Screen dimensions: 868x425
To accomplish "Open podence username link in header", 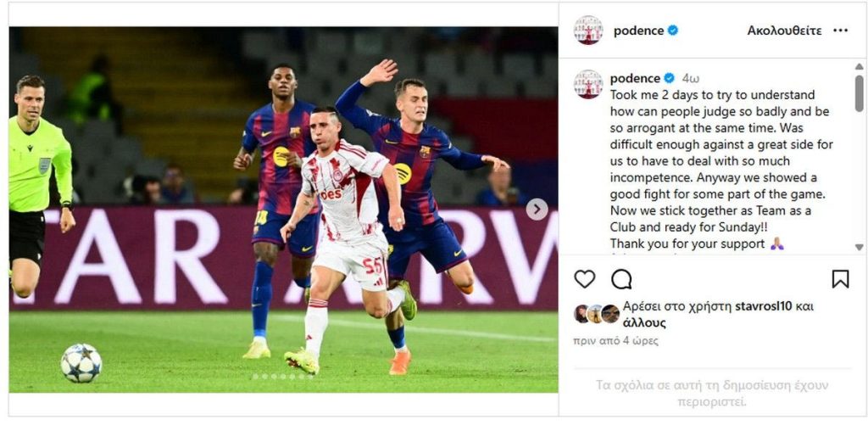I will (x=638, y=31).
